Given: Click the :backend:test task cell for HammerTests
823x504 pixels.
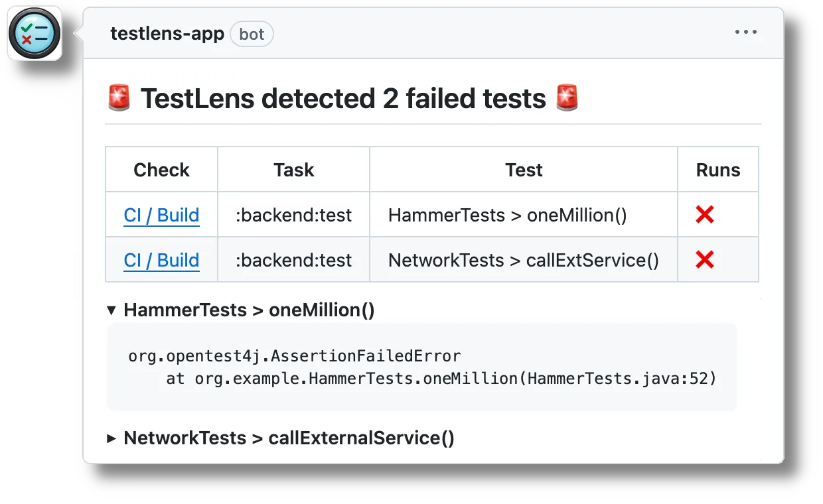Looking at the screenshot, I should click(x=293, y=215).
